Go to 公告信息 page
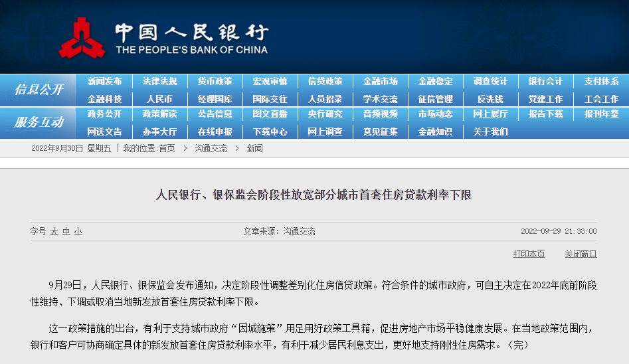Viewport: 629px width, 364px height. tap(215, 114)
